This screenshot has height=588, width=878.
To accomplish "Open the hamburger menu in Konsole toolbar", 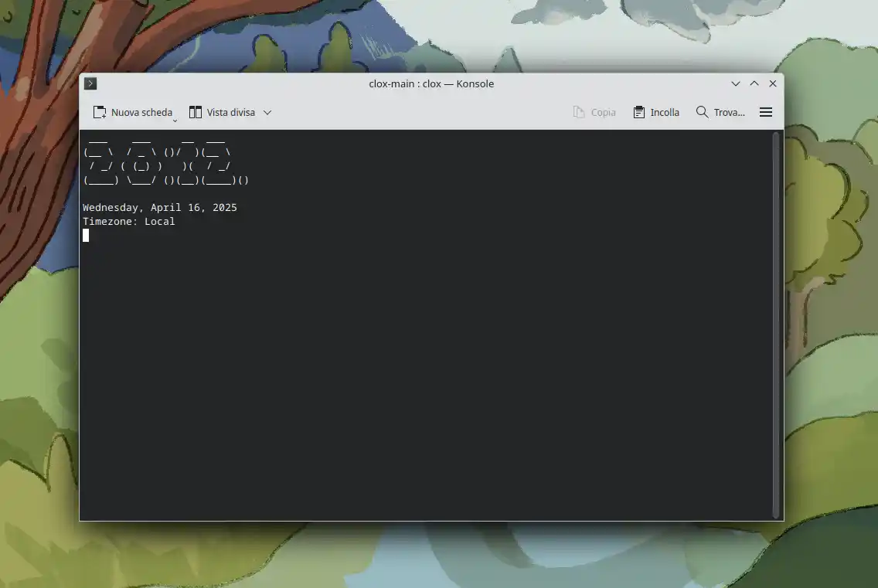I will click(x=766, y=113).
